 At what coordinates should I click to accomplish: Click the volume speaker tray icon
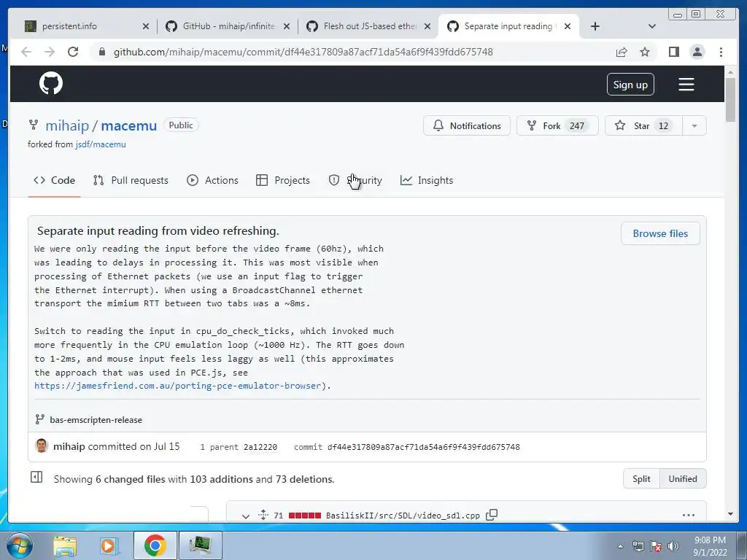(x=673, y=546)
